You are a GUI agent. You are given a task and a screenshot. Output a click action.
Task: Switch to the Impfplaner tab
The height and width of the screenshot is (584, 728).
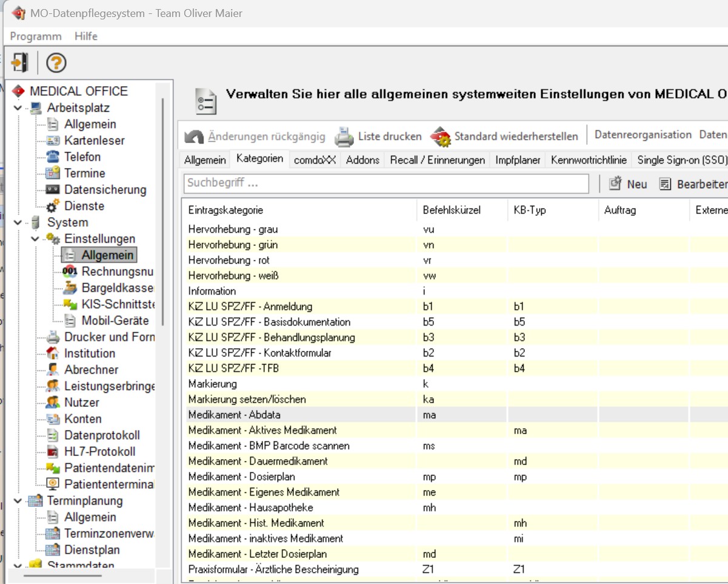[519, 160]
